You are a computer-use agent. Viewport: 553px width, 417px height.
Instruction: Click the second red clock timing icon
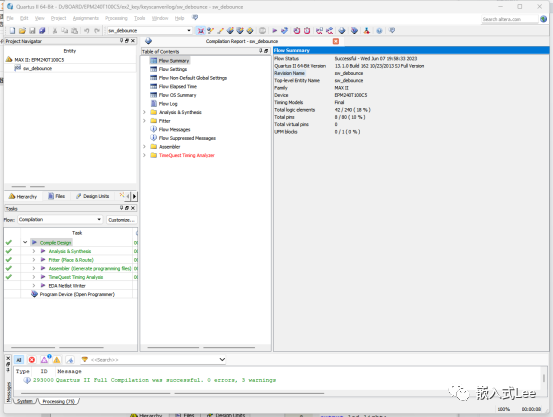point(307,31)
